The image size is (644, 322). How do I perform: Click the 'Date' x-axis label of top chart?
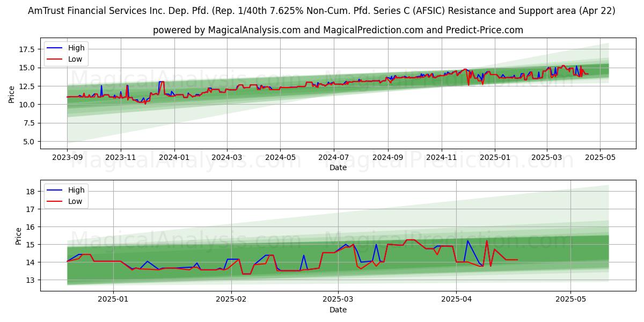coord(338,167)
